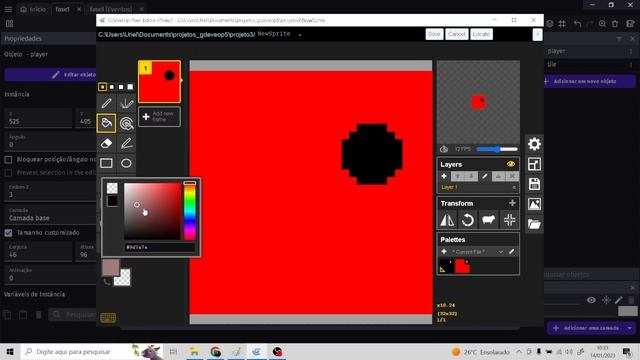640x360 pixels.
Task: Open the Save floppy-disk panel
Action: point(534,184)
